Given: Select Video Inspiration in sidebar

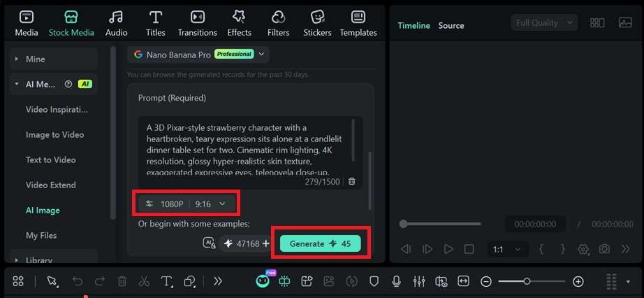Looking at the screenshot, I should tap(57, 110).
